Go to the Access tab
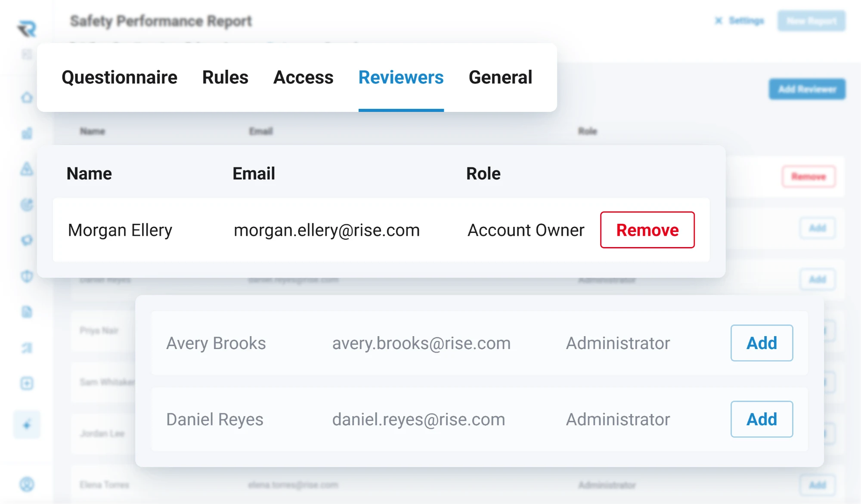The image size is (861, 504). pos(304,77)
